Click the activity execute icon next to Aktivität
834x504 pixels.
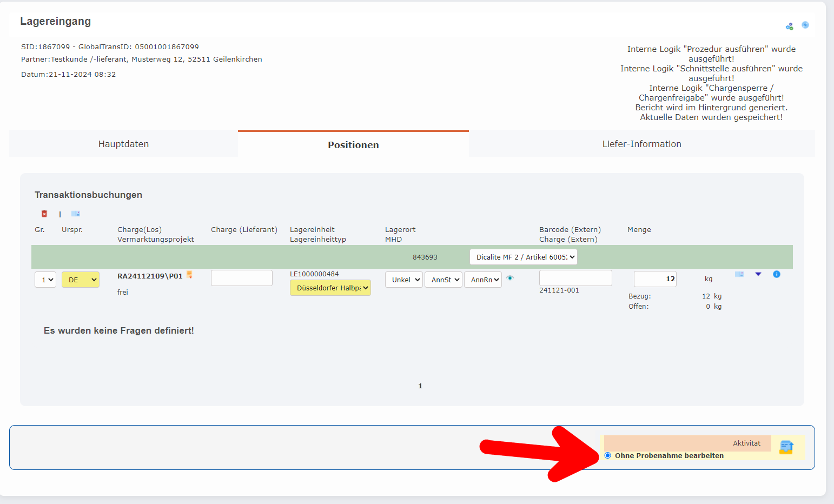coord(786,447)
